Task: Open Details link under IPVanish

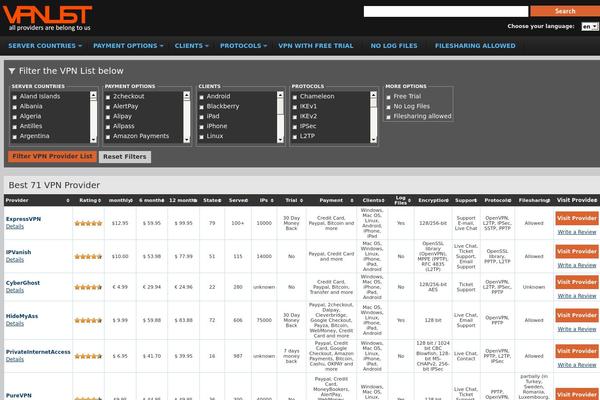Action: click(x=15, y=260)
